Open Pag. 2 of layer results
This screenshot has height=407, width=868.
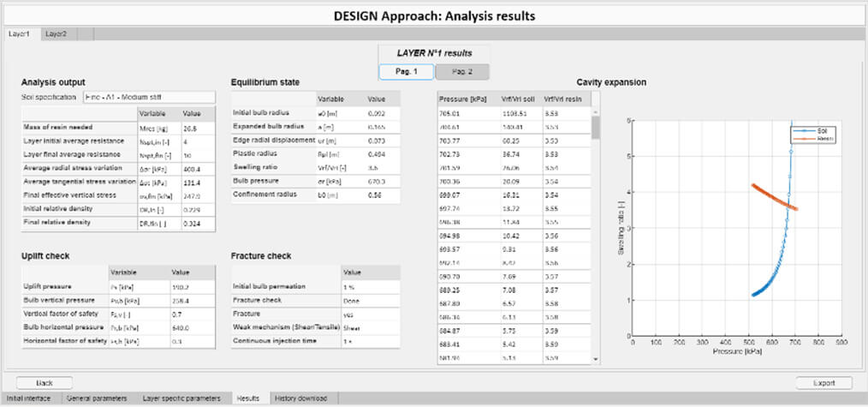[x=462, y=72]
